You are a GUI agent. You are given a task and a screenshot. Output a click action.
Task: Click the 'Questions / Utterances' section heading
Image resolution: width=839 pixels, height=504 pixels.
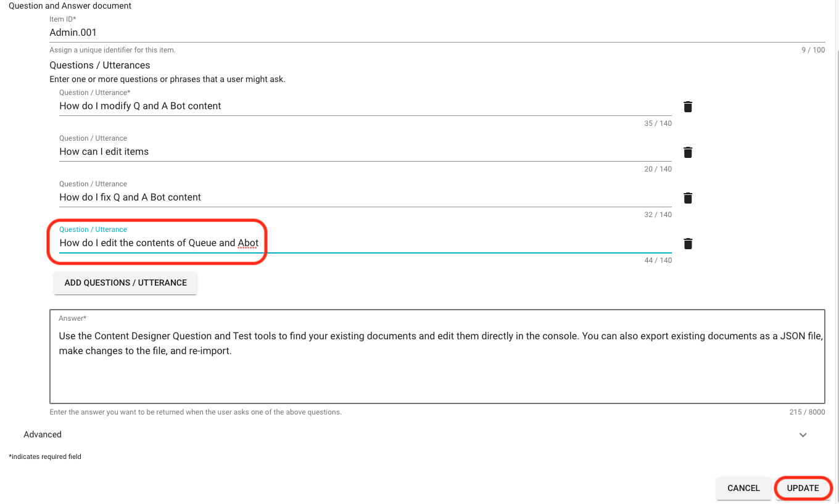[x=100, y=65]
